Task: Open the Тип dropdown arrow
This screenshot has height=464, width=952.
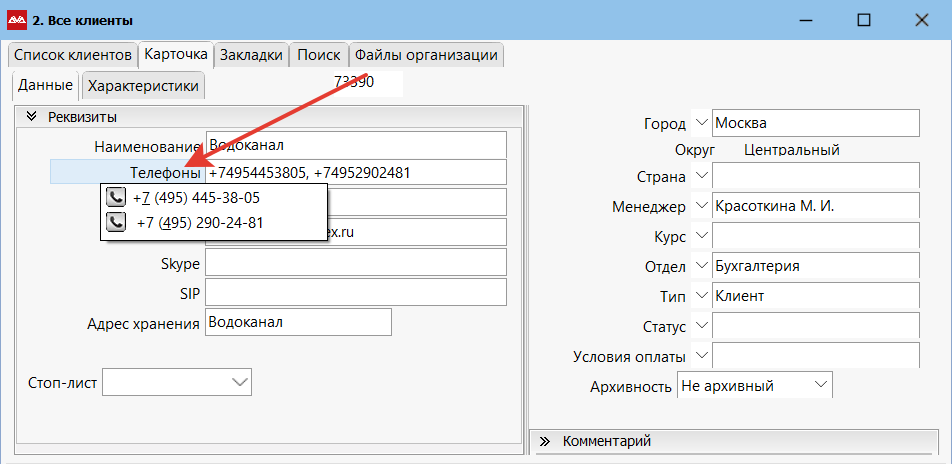Action: [x=701, y=296]
